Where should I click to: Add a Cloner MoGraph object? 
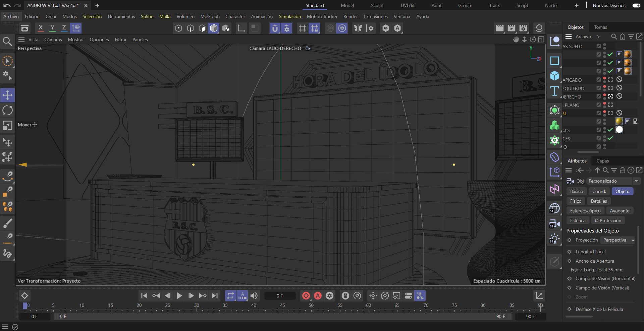coord(554,125)
